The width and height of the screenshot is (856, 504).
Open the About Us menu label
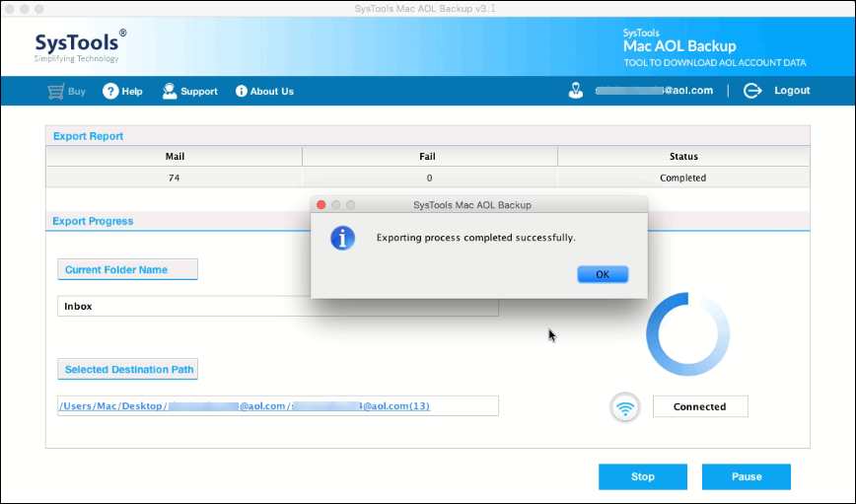click(x=272, y=91)
